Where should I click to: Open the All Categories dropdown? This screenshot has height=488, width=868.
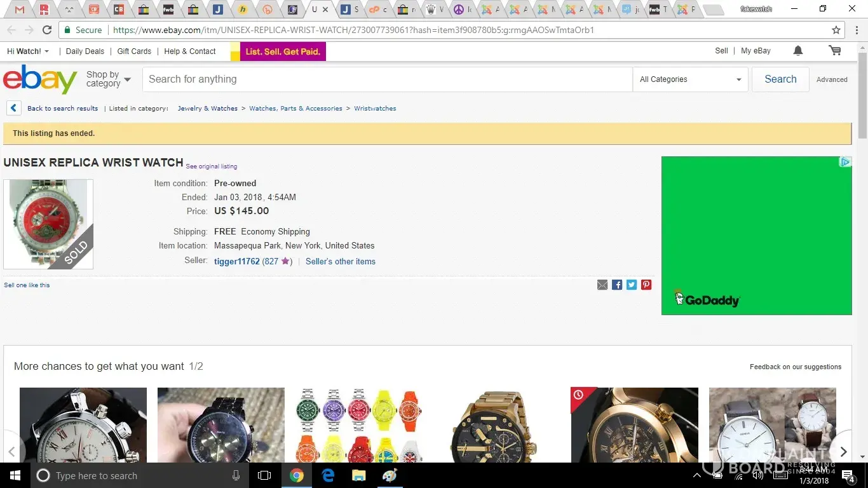tap(690, 79)
